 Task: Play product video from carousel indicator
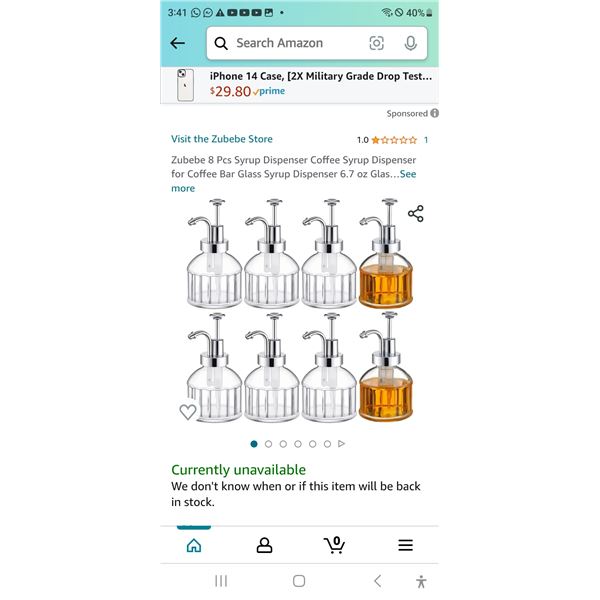342,444
